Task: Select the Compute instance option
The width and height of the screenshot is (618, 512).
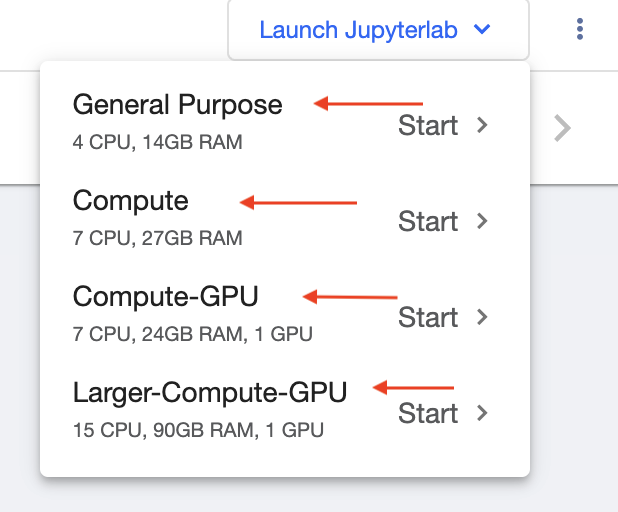Action: (x=130, y=201)
